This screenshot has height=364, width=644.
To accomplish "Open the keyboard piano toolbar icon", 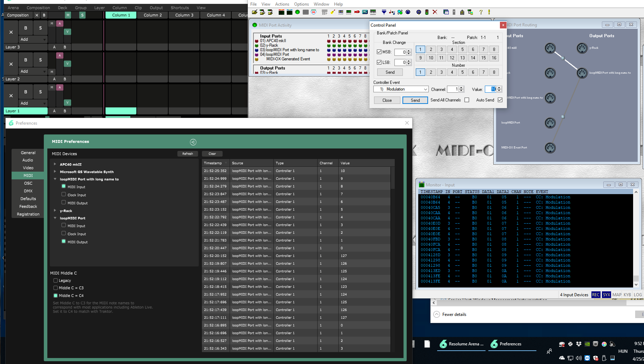I will pos(373,12).
